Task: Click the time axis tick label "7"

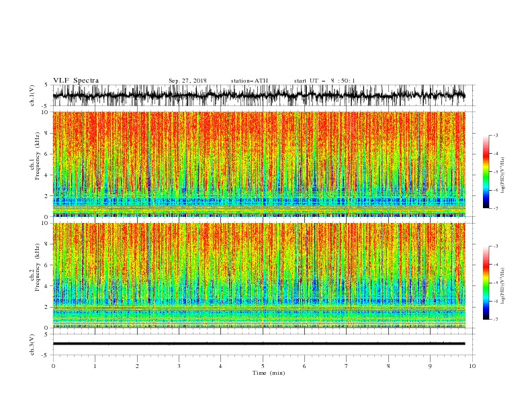Action: point(347,366)
